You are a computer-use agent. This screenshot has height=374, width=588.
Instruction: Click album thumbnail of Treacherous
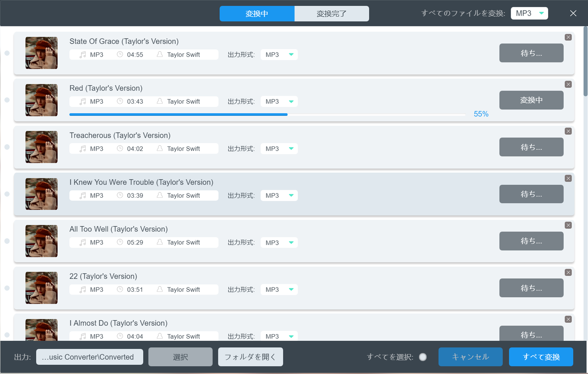(x=42, y=147)
